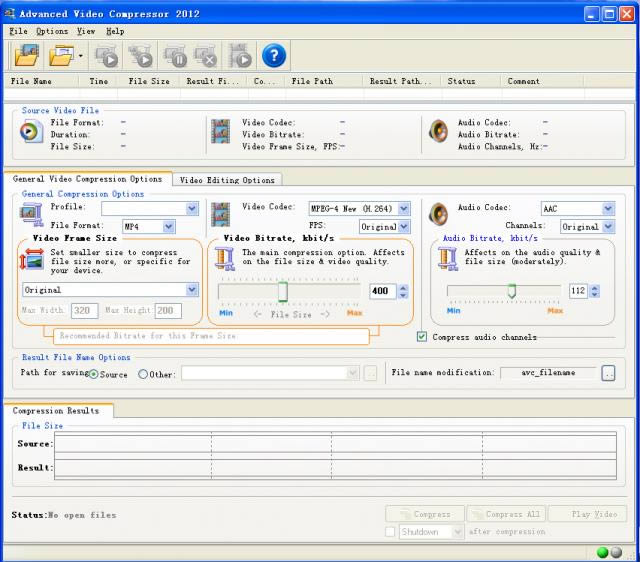Expand the Video Frame Size Original dropdown
Screen dimensions: 640x562
pyautogui.click(x=192, y=290)
